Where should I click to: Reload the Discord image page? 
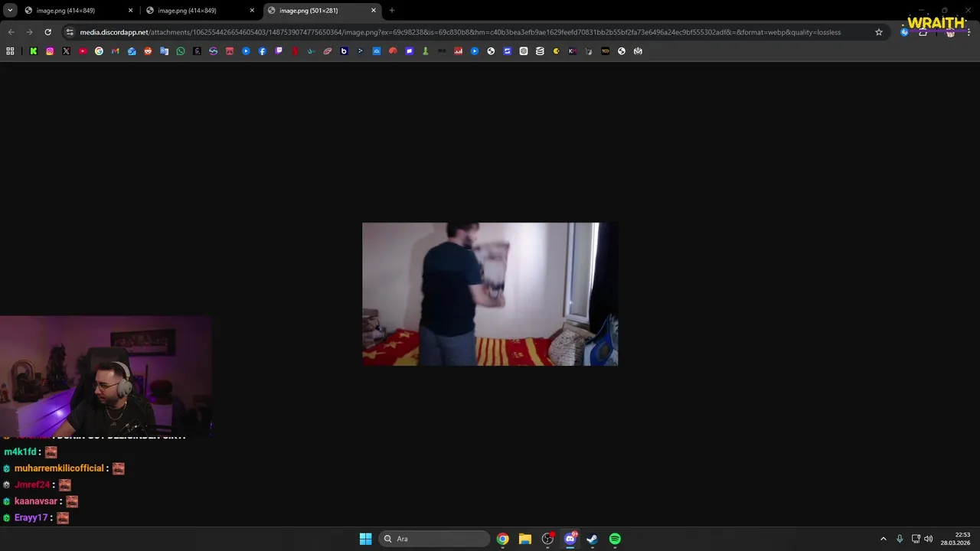click(x=47, y=32)
